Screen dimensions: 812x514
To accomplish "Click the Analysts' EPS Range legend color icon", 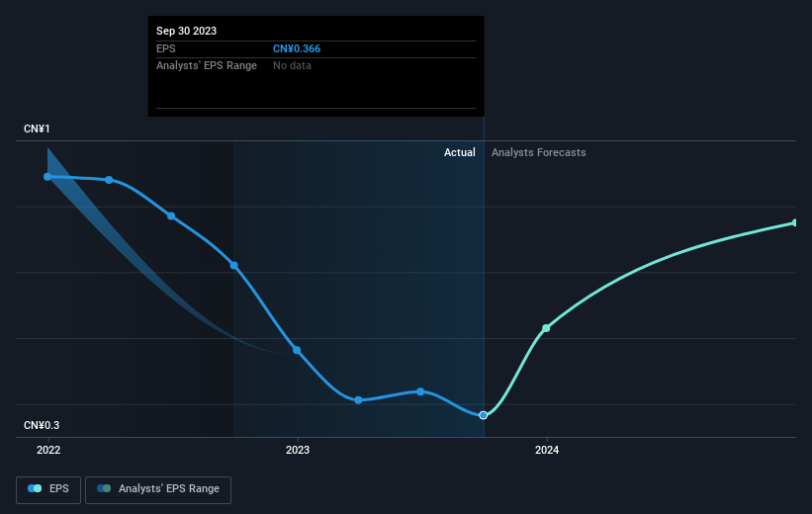I will pyautogui.click(x=104, y=488).
